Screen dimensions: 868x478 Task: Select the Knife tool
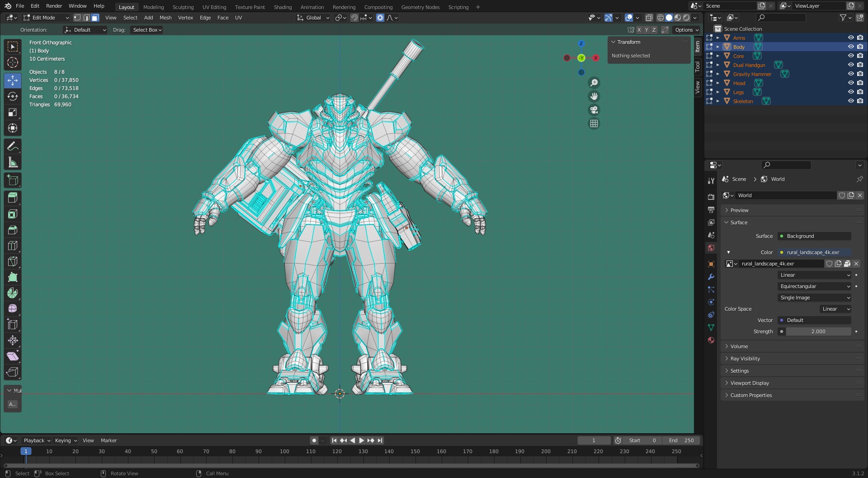point(13,261)
